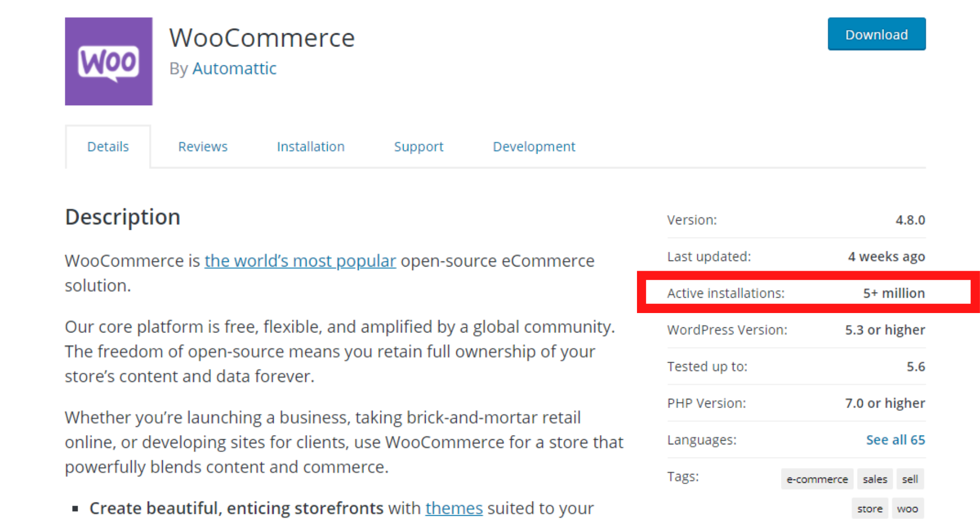Image resolution: width=980 pixels, height=526 pixels.
Task: Open the themes link in description
Action: (454, 508)
